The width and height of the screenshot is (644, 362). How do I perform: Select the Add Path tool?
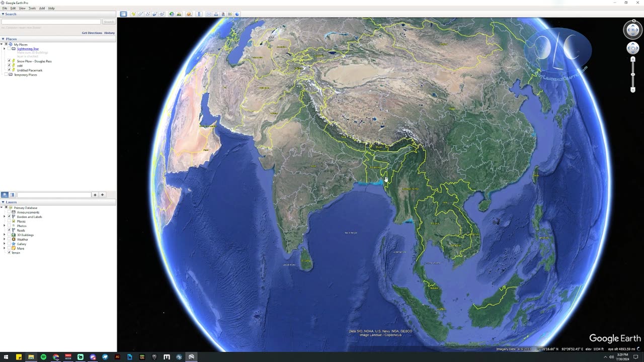click(x=148, y=14)
